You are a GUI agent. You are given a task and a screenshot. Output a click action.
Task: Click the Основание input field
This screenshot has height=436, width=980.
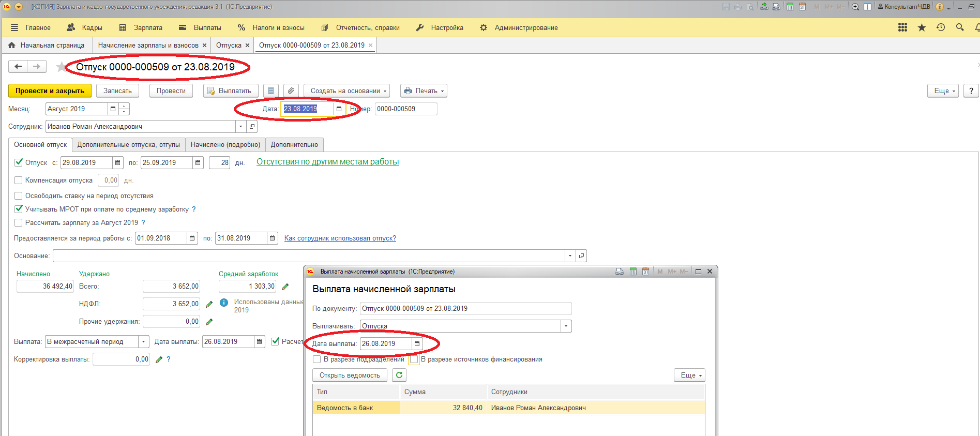pyautogui.click(x=308, y=256)
